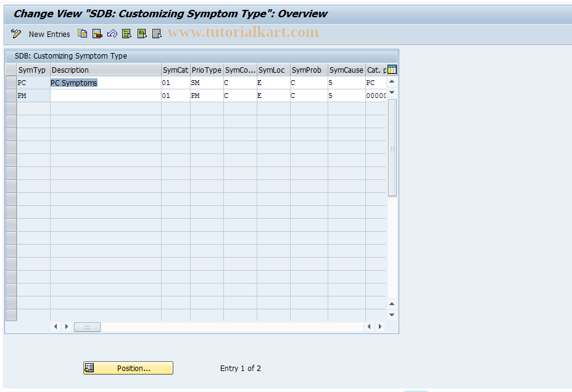Click the horizontal scrollbar thumb
The height and width of the screenshot is (392, 572).
click(x=87, y=327)
